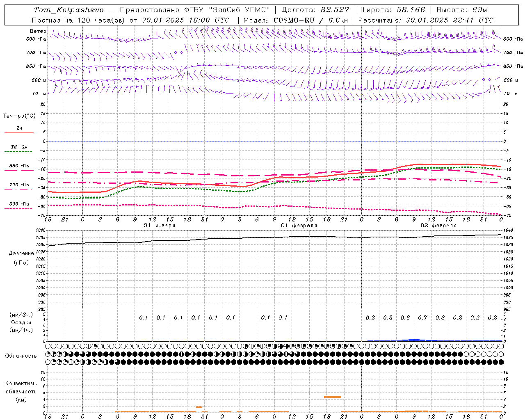The image size is (525, 420).
Task: Select the text 'Предоставлено ФГБУ "ЗапСиб УГМС"'
Action: click(x=195, y=10)
